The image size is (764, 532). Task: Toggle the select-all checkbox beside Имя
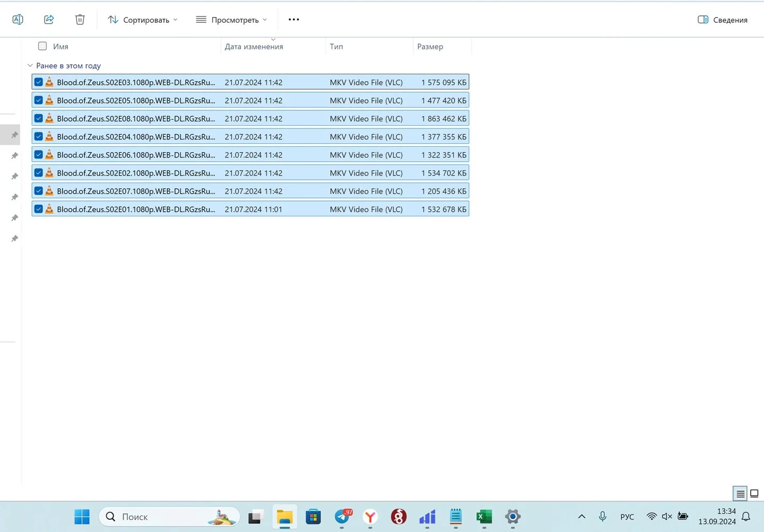coord(42,46)
